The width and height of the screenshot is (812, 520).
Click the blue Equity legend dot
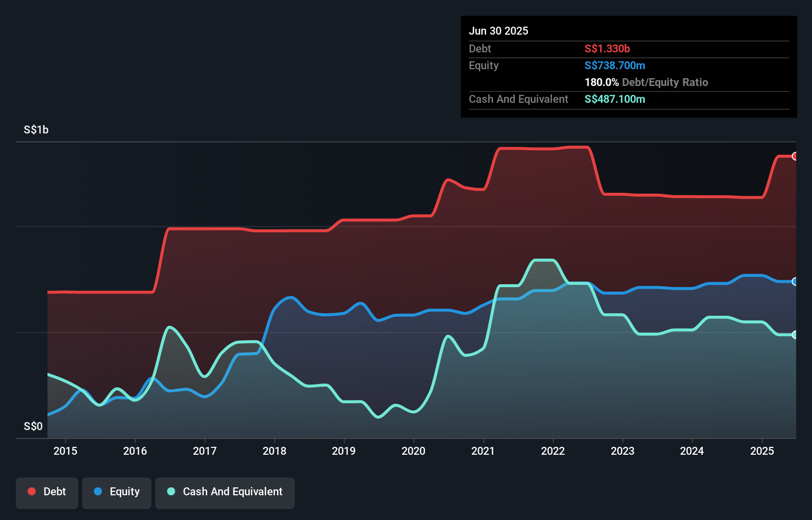tap(98, 491)
